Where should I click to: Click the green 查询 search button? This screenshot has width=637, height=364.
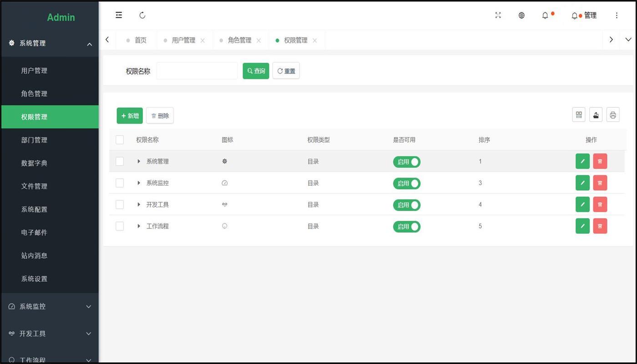[256, 71]
